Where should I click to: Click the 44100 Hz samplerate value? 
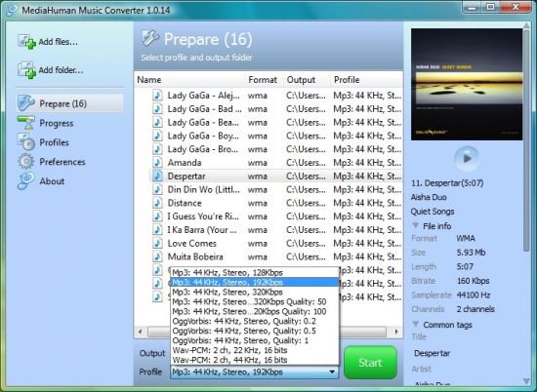pyautogui.click(x=474, y=294)
